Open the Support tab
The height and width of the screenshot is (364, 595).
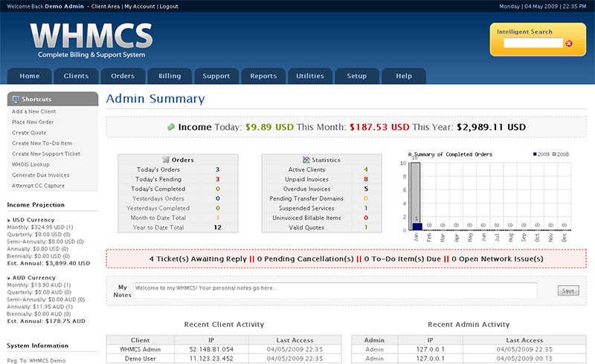click(x=216, y=76)
